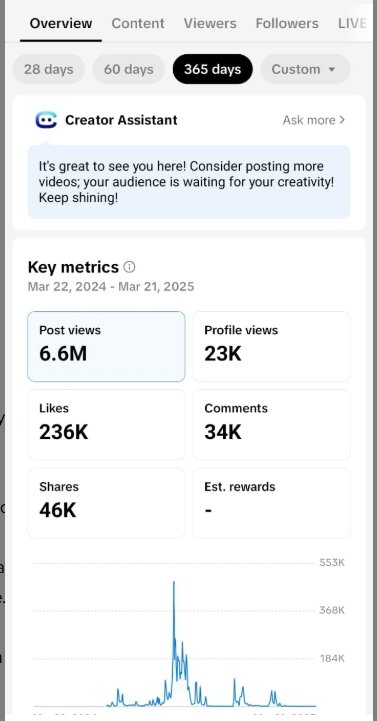Select the Likes metric card
The image size is (377, 721).
(106, 424)
